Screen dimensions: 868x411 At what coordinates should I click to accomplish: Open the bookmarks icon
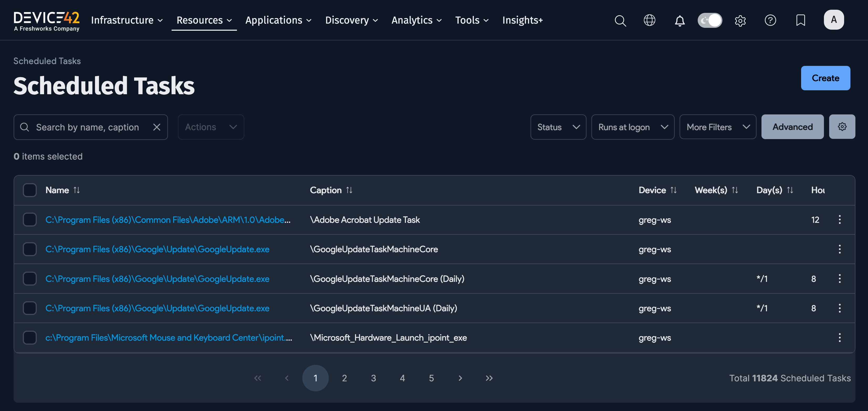800,20
